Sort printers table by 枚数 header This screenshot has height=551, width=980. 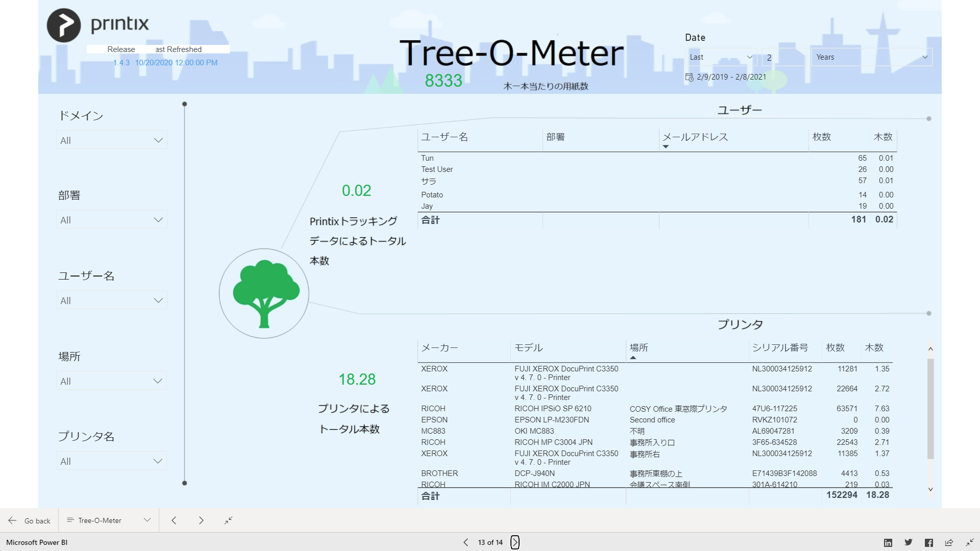[836, 347]
